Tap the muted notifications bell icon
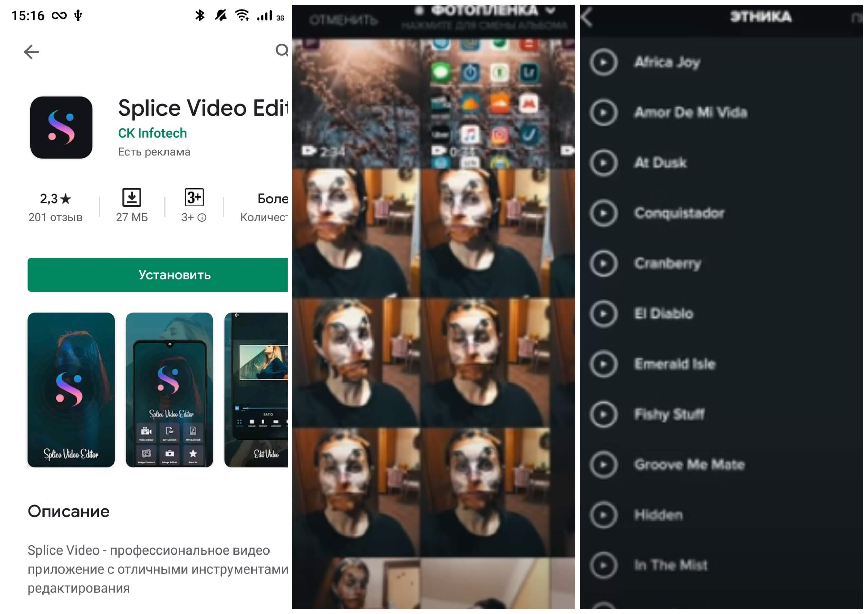This screenshot has width=868, height=614. pos(221,15)
